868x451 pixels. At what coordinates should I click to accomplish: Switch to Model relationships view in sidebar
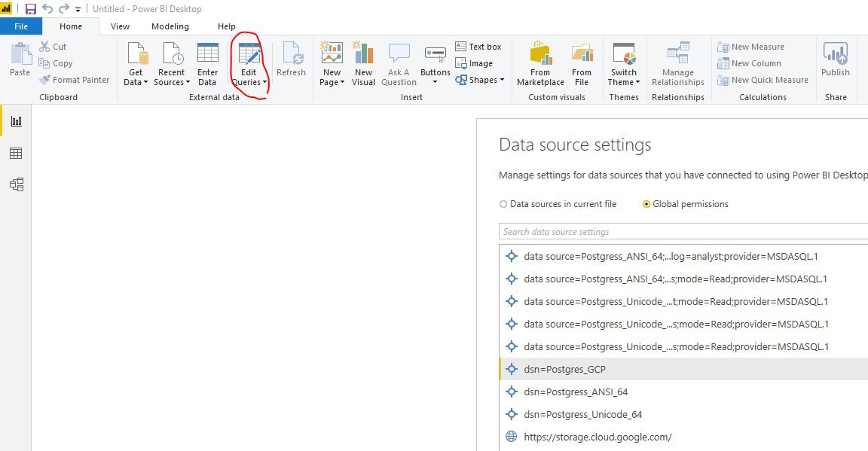pyautogui.click(x=16, y=184)
